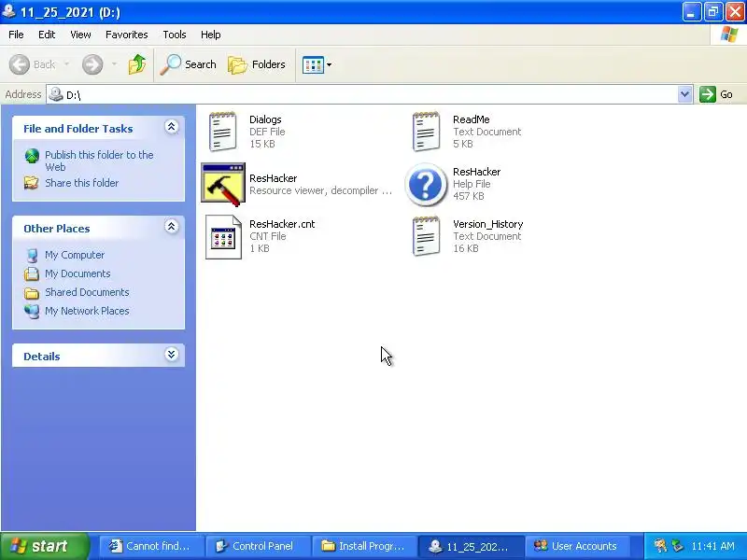Click the My Computer sidebar icon
Viewport: 747px width, 560px height.
click(32, 255)
